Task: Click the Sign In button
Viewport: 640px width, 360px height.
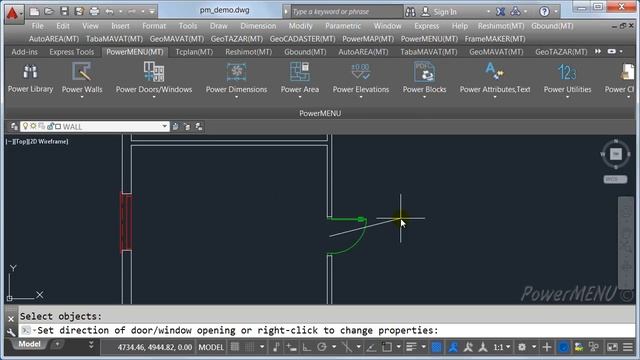Action: (x=439, y=12)
